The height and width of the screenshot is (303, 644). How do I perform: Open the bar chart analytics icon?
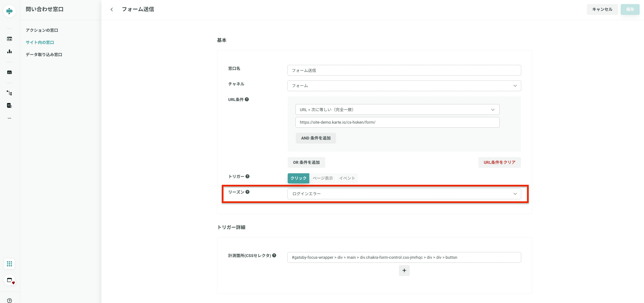pyautogui.click(x=9, y=51)
